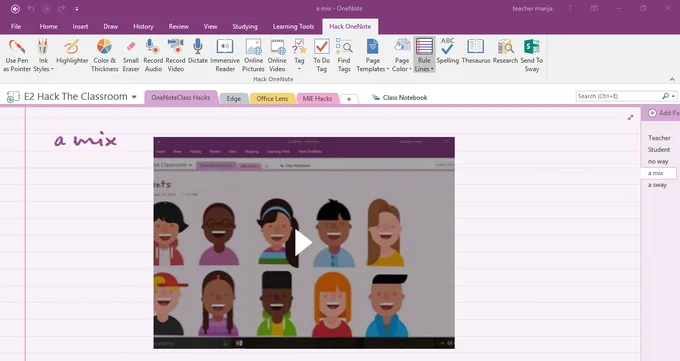680x361 pixels.
Task: Toggle Rule Lines button
Action: (424, 55)
